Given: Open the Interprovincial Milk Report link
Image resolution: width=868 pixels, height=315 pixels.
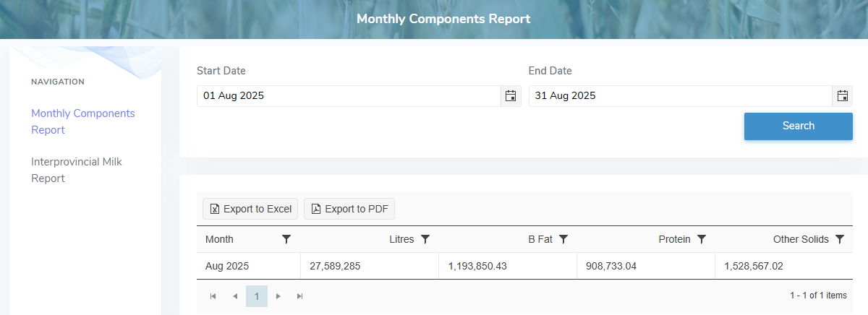Looking at the screenshot, I should click(x=76, y=170).
